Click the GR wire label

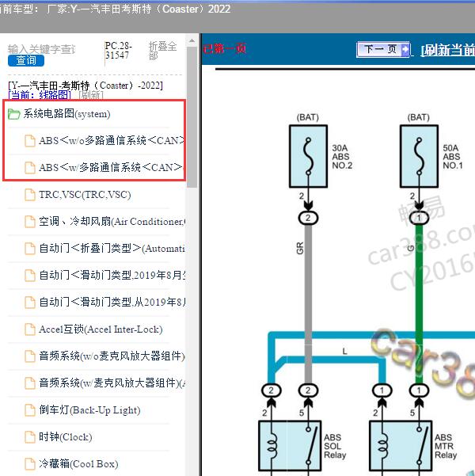click(300, 248)
